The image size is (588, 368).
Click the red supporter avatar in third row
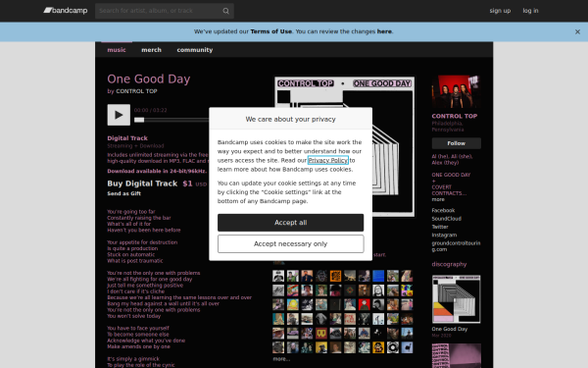point(365,304)
